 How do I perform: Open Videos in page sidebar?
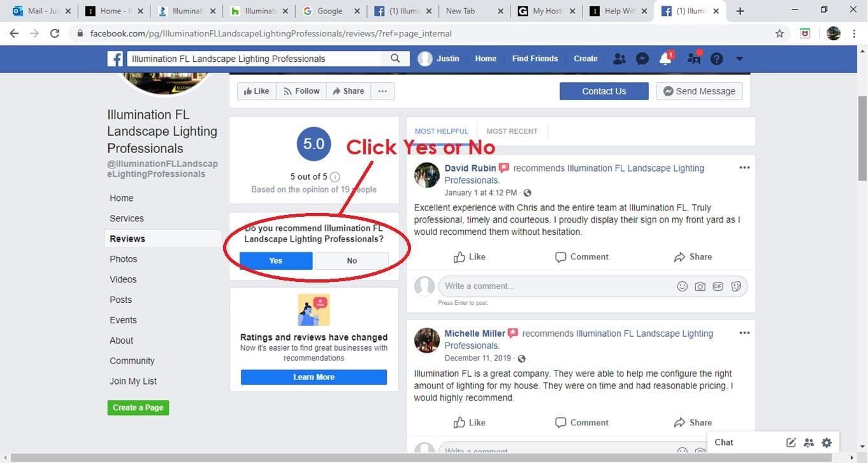click(123, 280)
